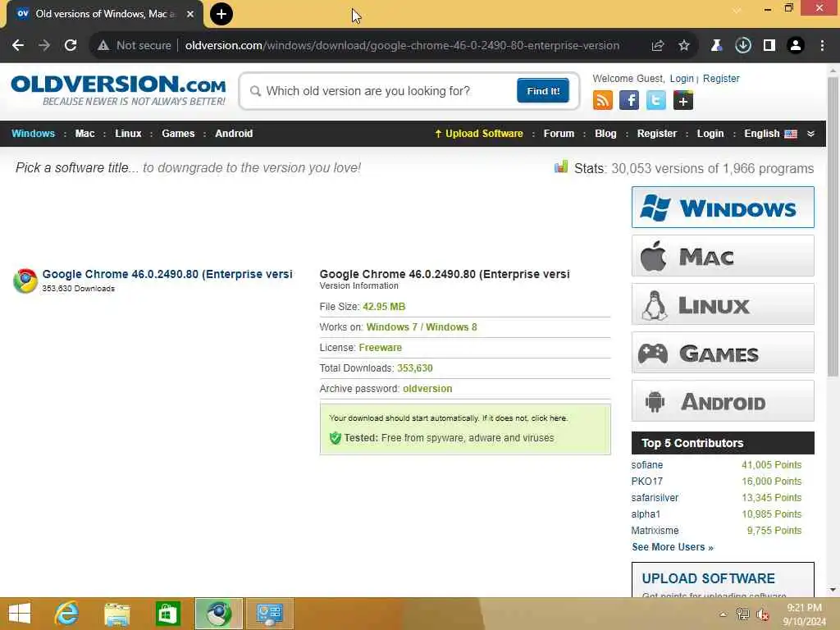Open the Chrome three-dot menu

tap(822, 46)
